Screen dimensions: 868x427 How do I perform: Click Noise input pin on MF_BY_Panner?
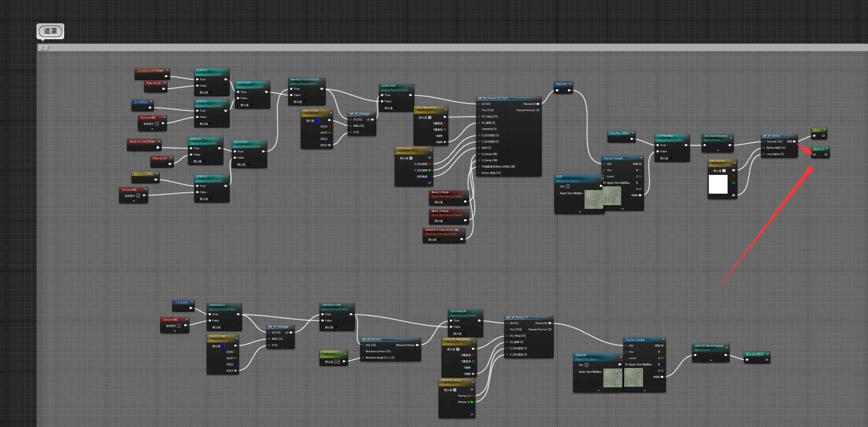[x=479, y=173]
